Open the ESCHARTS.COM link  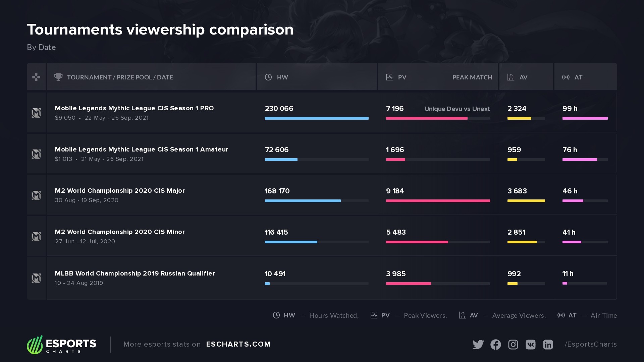238,344
